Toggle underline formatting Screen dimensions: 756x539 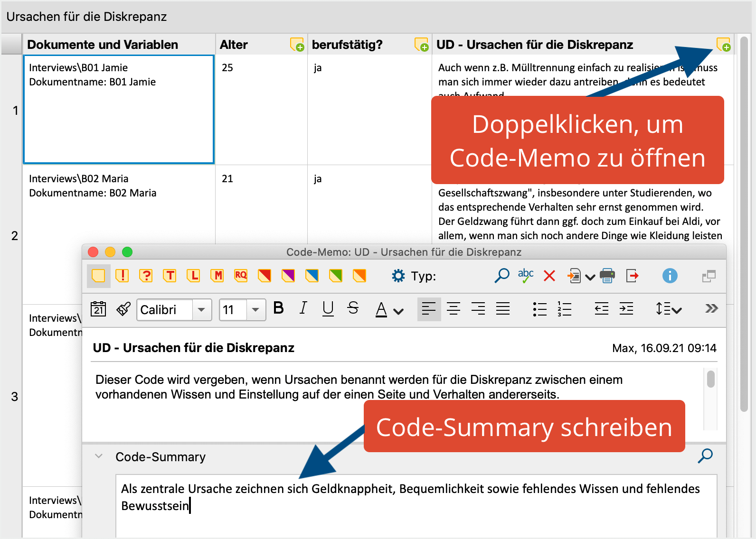click(328, 309)
